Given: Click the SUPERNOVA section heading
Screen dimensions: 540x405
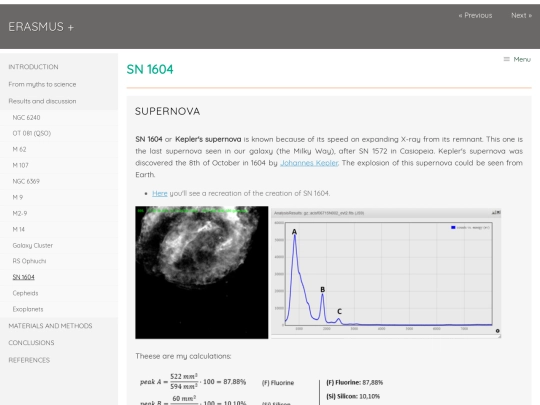Looking at the screenshot, I should (x=167, y=111).
